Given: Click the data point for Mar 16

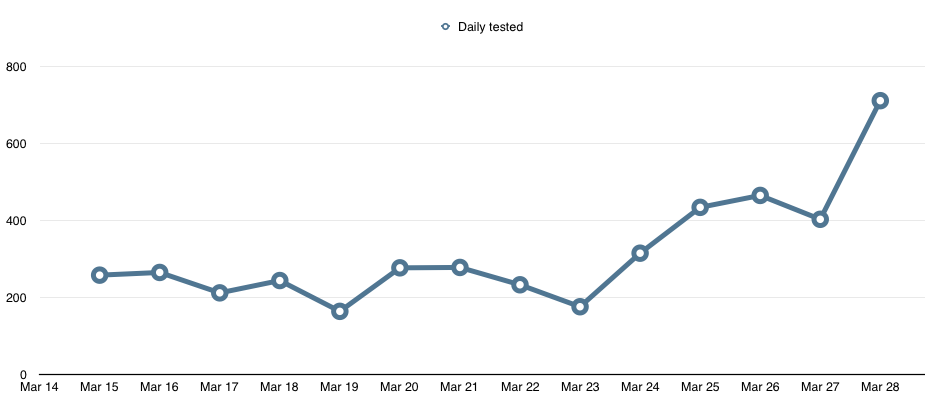Looking at the screenshot, I should [x=159, y=272].
